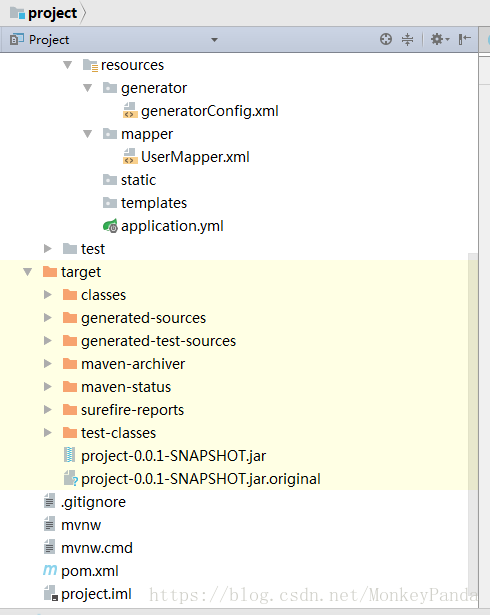
Task: Click the scroll from source crosshair icon
Action: 386,39
